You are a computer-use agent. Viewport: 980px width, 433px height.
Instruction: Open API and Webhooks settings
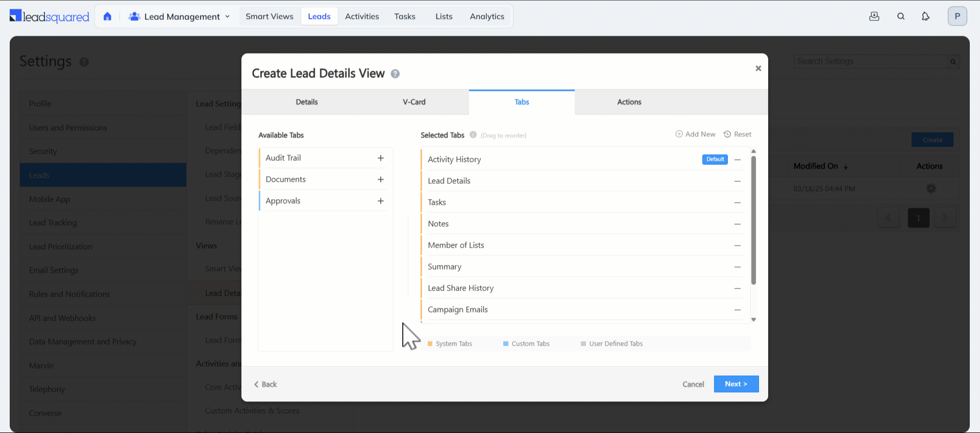pos(103,318)
